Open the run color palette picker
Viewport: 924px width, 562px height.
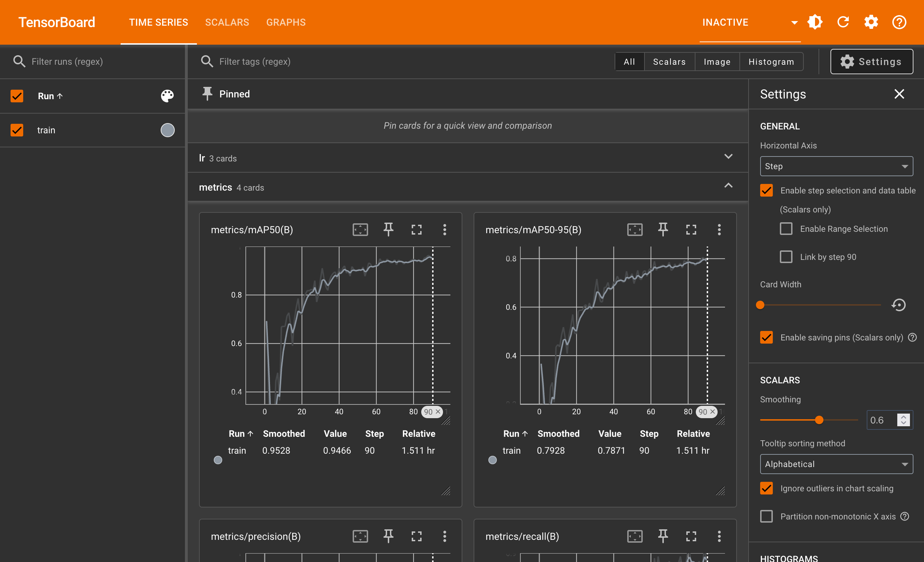tap(167, 96)
